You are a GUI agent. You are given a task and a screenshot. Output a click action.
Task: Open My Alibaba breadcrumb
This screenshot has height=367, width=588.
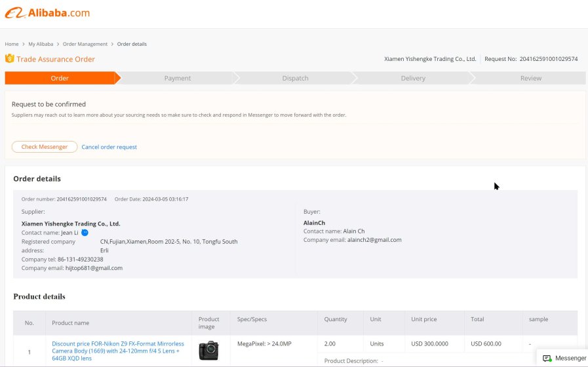[x=41, y=44]
